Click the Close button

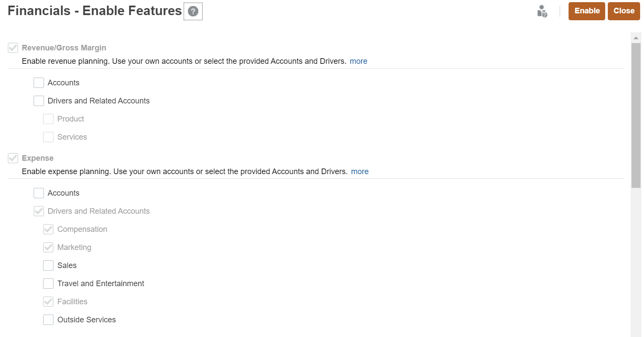click(624, 11)
